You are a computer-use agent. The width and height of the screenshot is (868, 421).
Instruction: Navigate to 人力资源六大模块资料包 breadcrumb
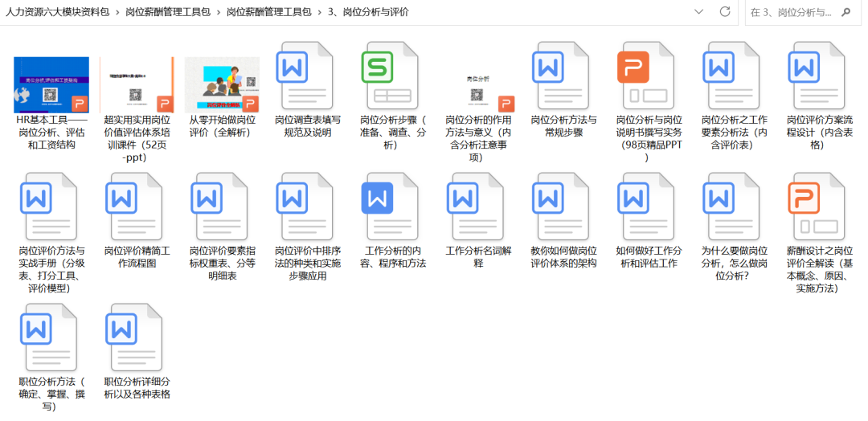(x=58, y=12)
